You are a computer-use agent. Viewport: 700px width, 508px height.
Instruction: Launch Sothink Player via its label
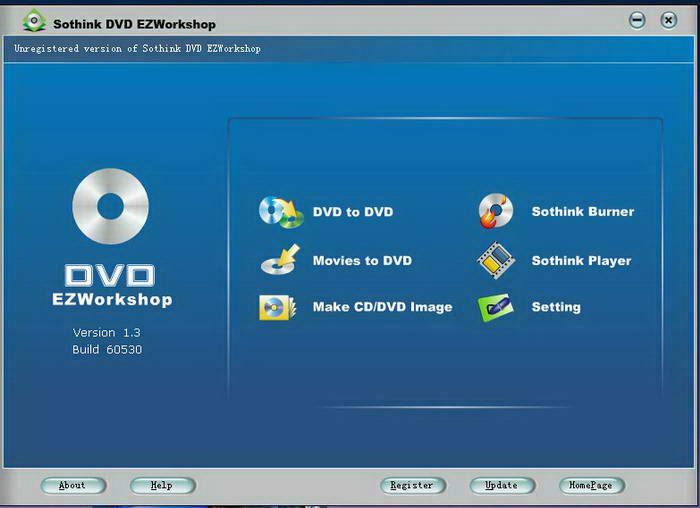(581, 261)
